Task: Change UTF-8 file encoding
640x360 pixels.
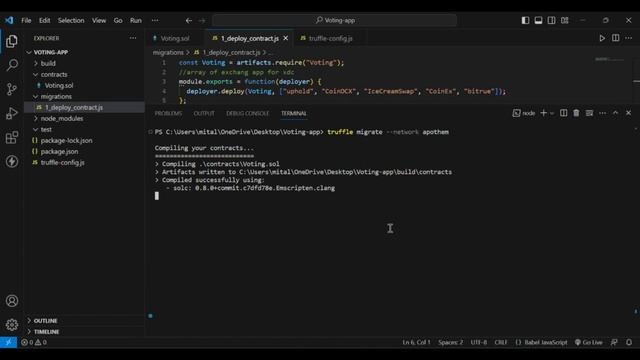Action: coord(479,342)
